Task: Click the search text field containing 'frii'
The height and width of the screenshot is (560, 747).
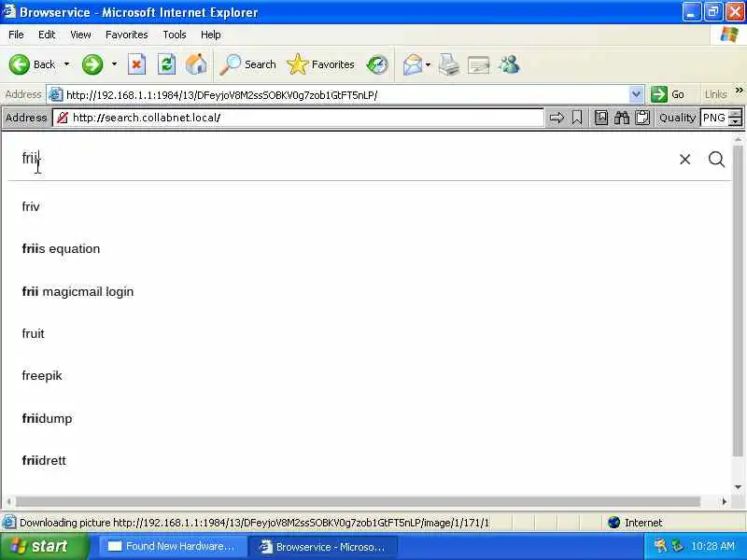Action: point(343,158)
